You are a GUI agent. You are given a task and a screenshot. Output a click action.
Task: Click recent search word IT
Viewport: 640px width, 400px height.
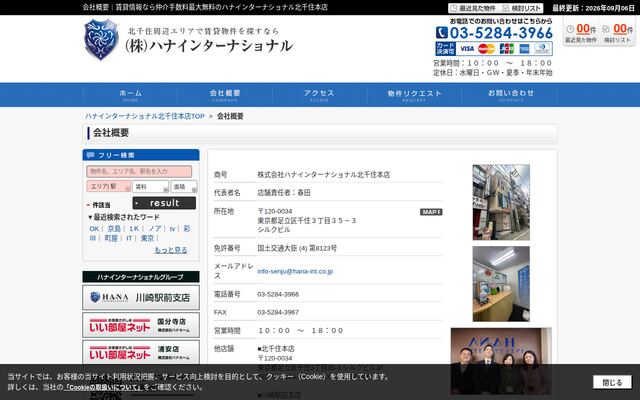pos(129,238)
